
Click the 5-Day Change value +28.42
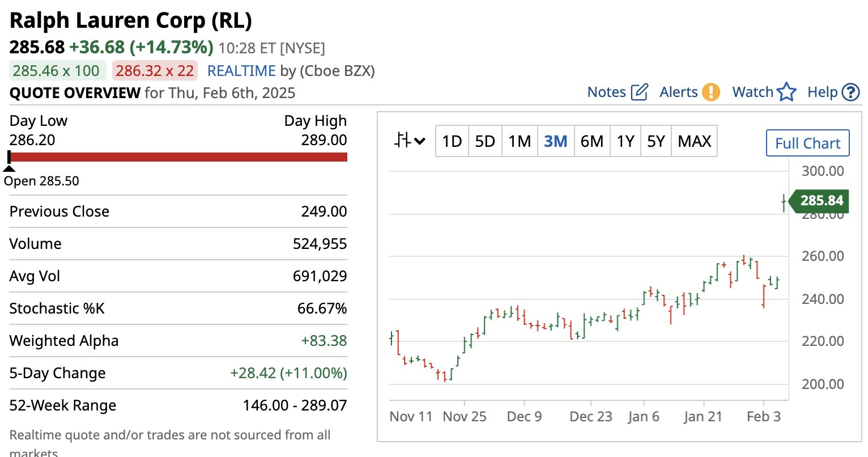coord(288,373)
